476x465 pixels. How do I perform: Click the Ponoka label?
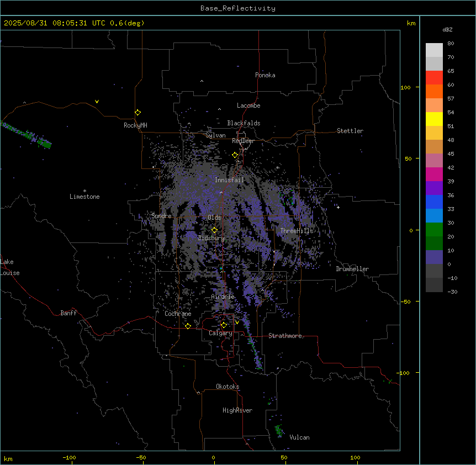click(265, 75)
